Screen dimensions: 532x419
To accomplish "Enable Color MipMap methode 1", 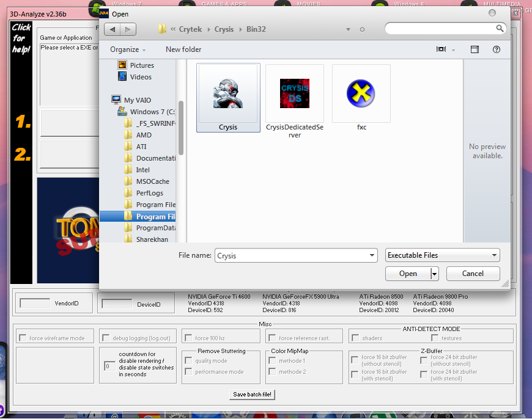I will (x=272, y=361).
